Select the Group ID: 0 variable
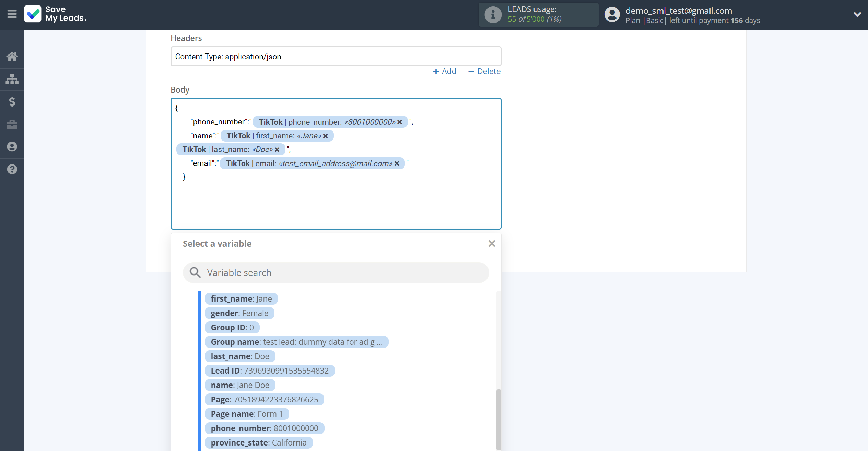This screenshot has height=451, width=868. click(232, 328)
